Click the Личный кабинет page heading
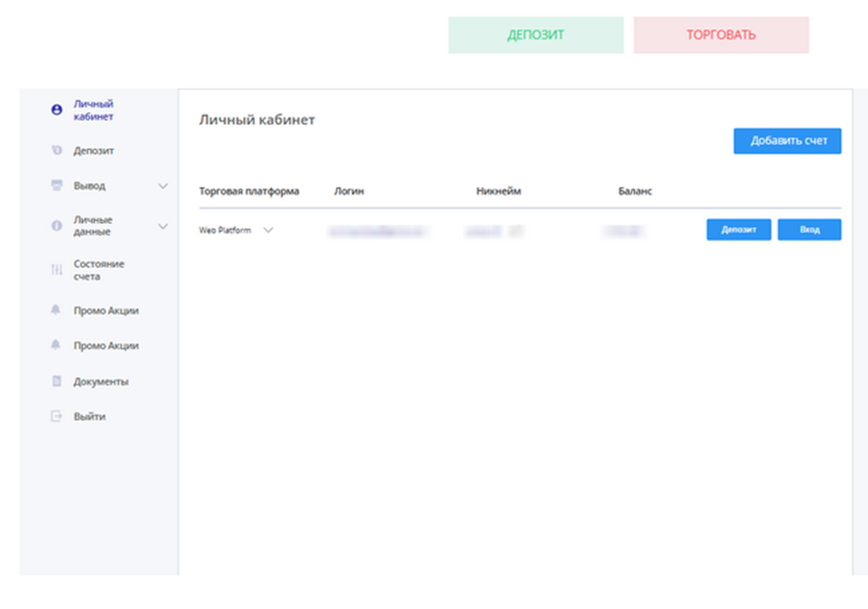 pyautogui.click(x=257, y=120)
